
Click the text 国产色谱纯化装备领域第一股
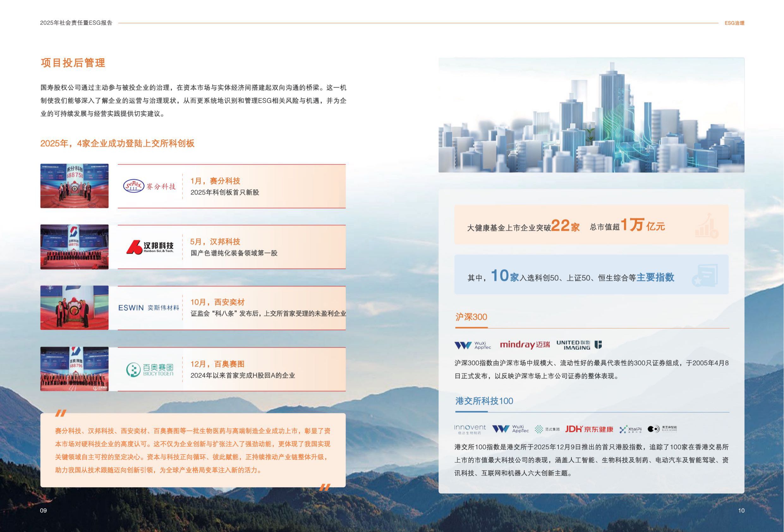234,253
